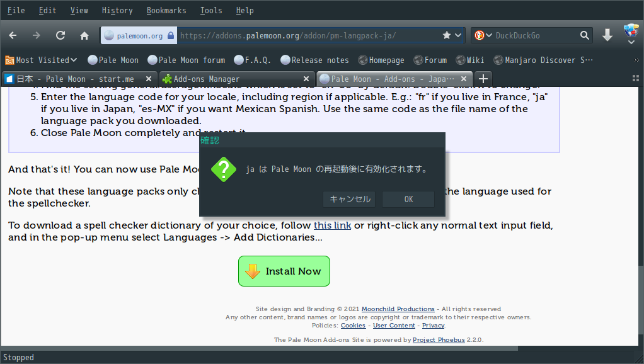Open the Manjaro Discover bookmark

543,60
